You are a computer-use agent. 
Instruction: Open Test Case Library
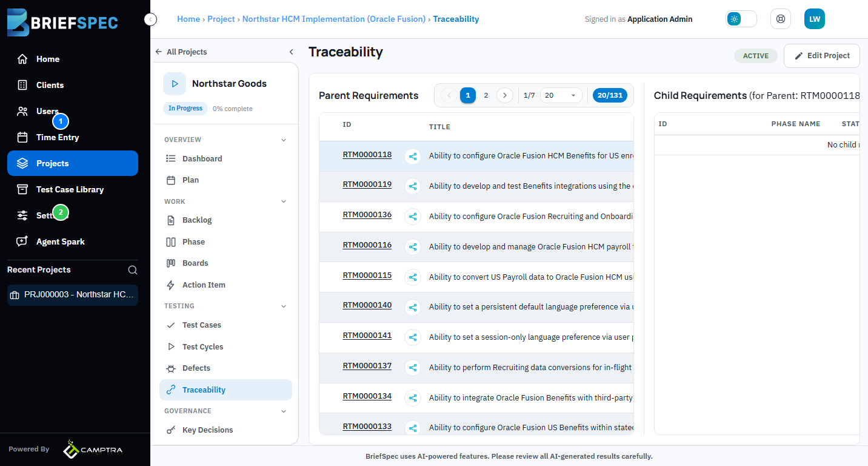coord(73,189)
